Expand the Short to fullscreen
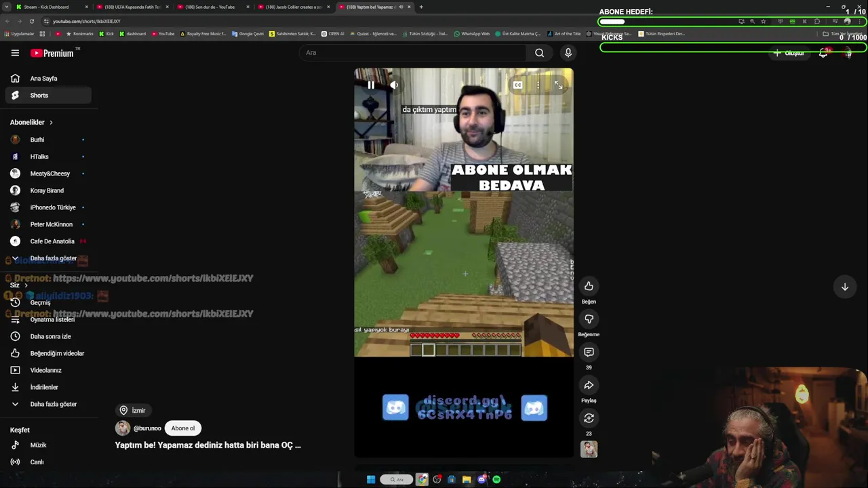The height and width of the screenshot is (488, 868). tap(558, 85)
